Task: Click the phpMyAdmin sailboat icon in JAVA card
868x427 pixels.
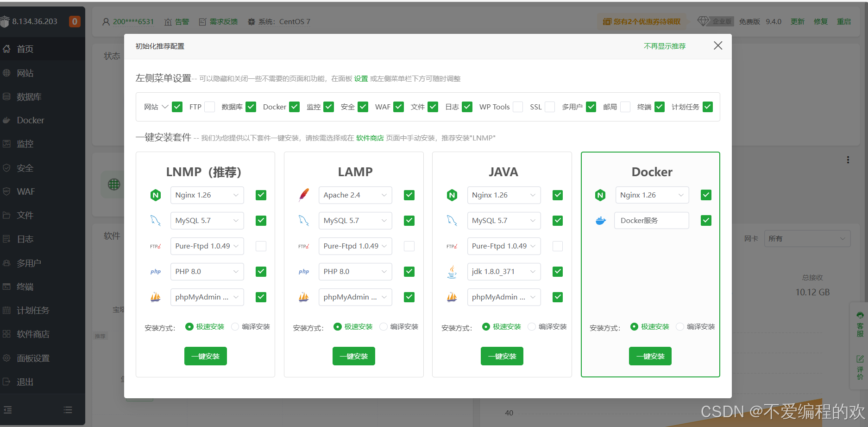Action: tap(452, 297)
